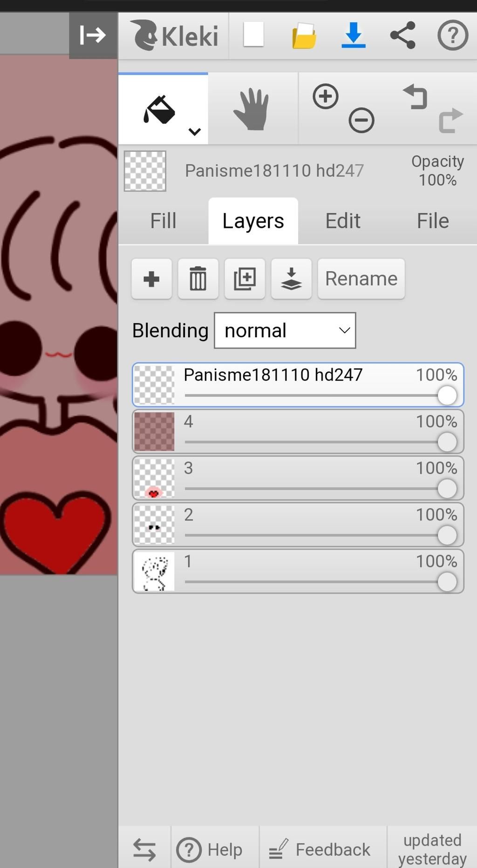Merge the layer down
The image size is (477, 868).
coord(291,279)
